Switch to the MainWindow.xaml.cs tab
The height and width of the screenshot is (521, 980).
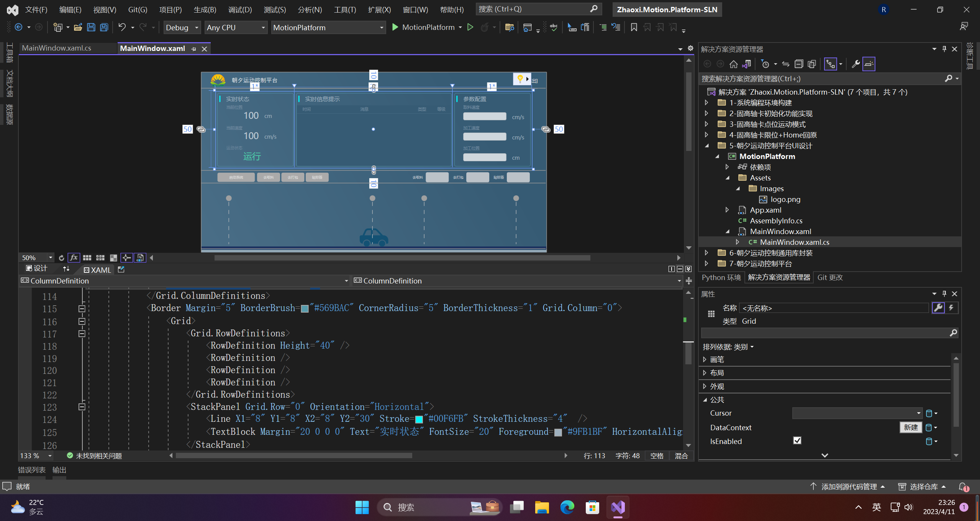tap(57, 48)
